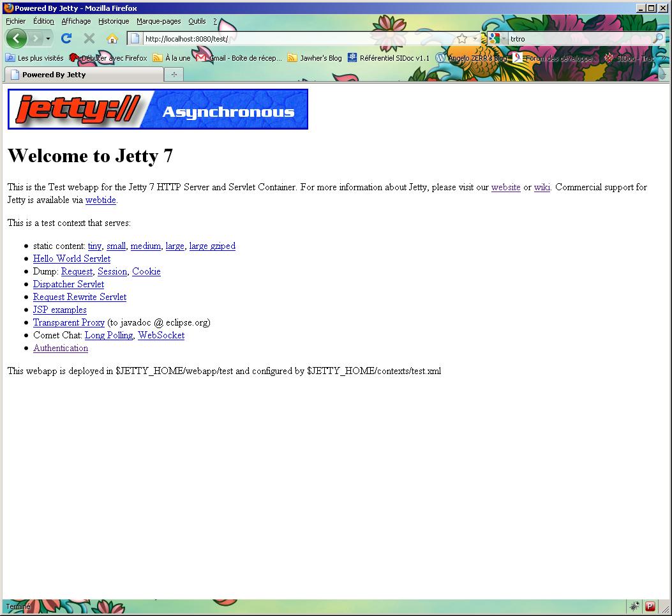The height and width of the screenshot is (616, 672).
Task: Open the webtide link
Action: [x=101, y=200]
